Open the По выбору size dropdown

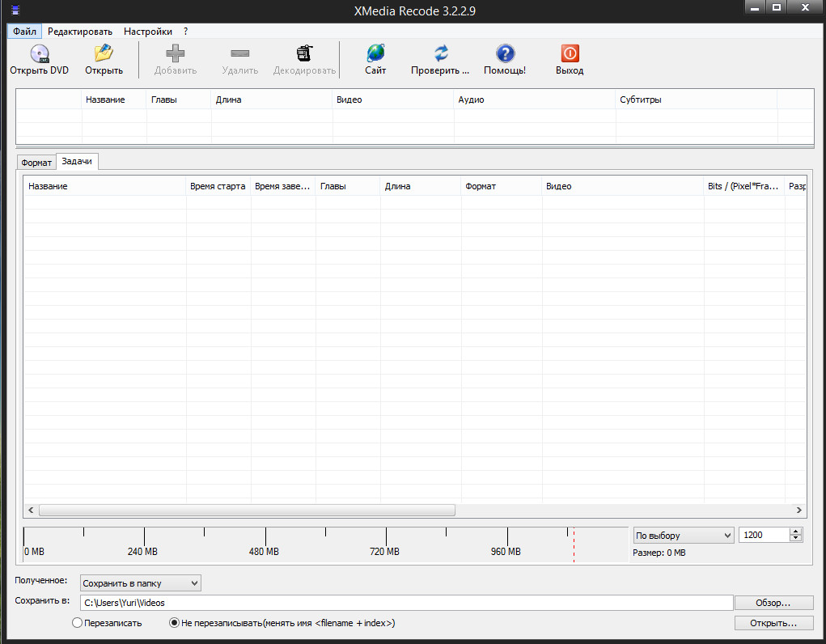(684, 536)
